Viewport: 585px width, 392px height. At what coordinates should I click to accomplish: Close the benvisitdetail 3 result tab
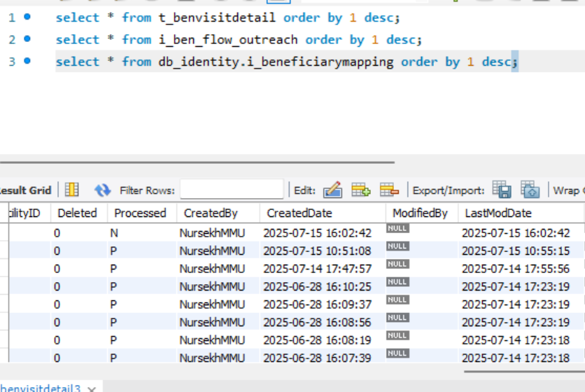point(92,389)
